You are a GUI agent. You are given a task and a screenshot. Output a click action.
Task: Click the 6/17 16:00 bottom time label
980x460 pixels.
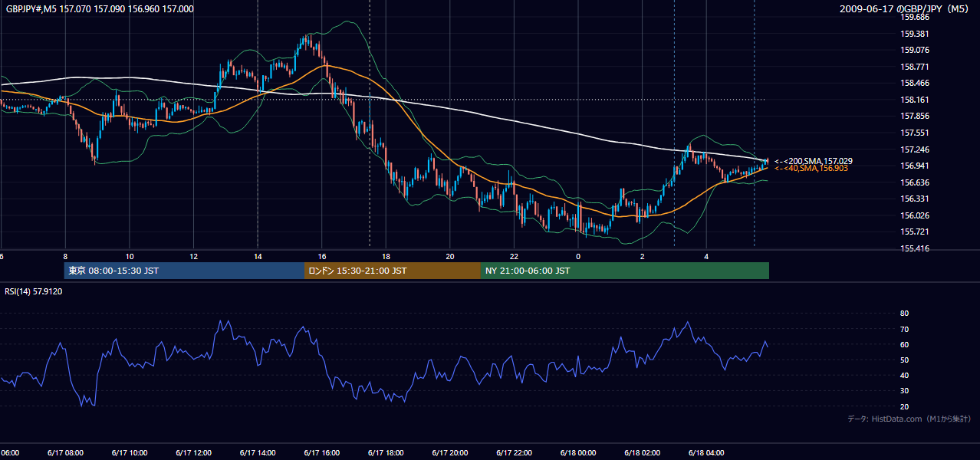pos(322,453)
